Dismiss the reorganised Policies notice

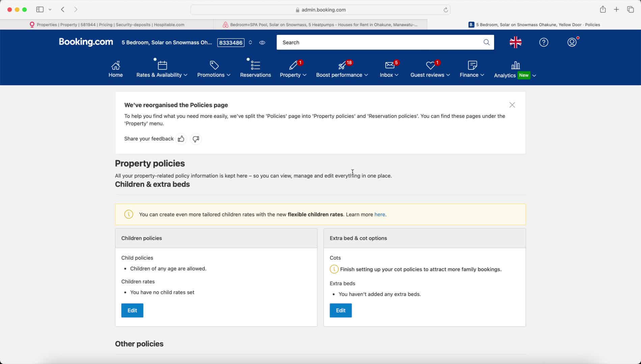512,105
